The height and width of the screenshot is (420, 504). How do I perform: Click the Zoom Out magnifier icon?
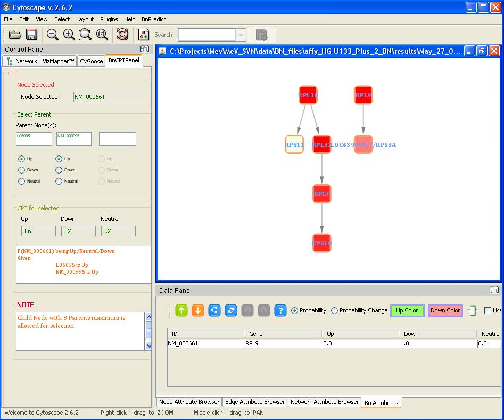click(x=52, y=35)
